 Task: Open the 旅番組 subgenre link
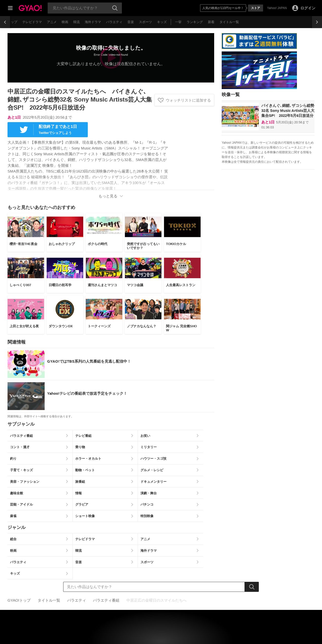pos(105,481)
